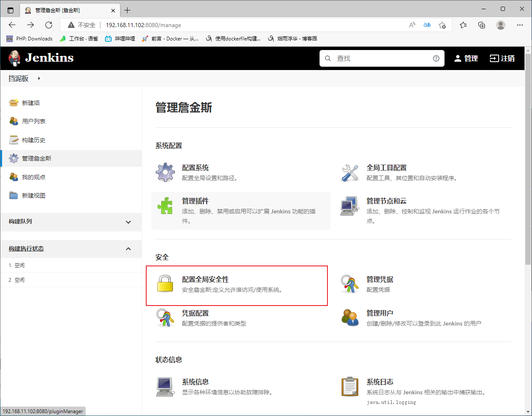Click the read aloud icon in address bar
This screenshot has width=532, height=416.
pyautogui.click(x=412, y=25)
